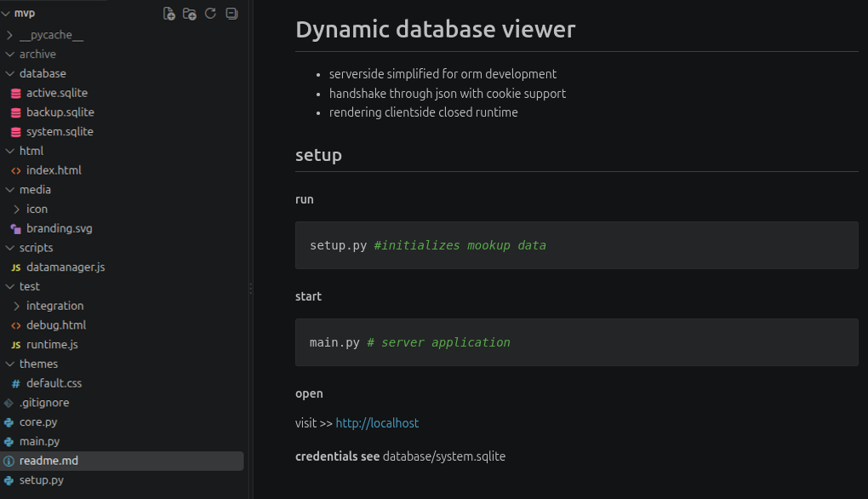
Task: Collapse all folders using the collapse icon
Action: [x=231, y=14]
